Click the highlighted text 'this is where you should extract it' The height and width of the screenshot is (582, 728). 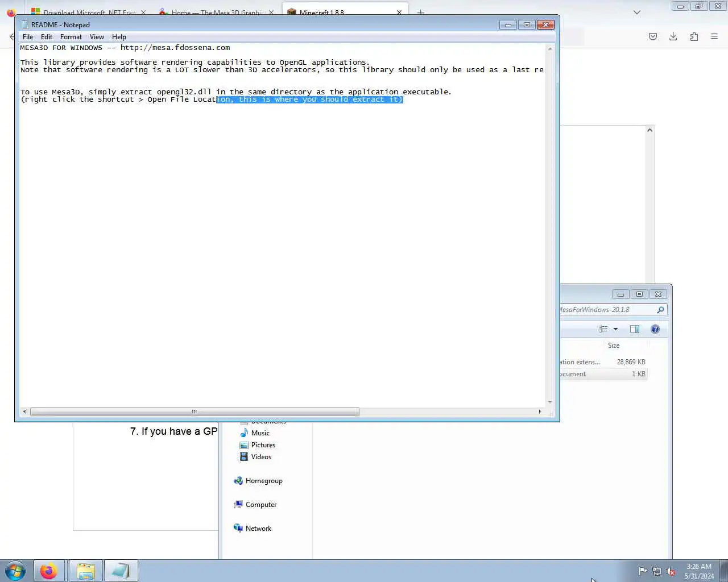pos(320,99)
